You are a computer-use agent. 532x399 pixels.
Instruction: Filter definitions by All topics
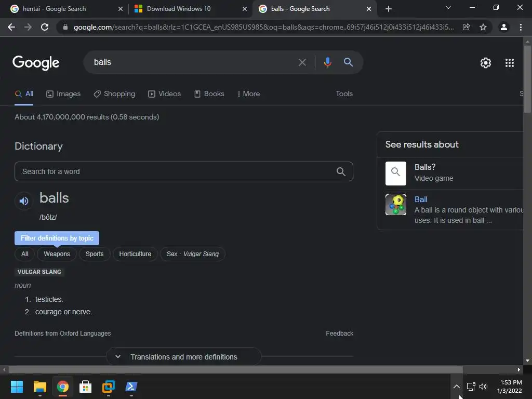[x=25, y=254]
